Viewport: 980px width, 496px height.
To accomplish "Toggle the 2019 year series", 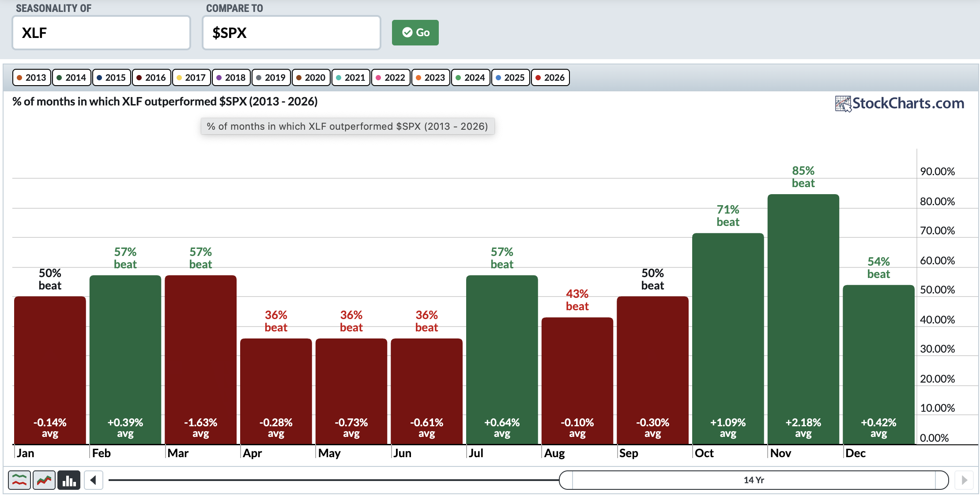I will (271, 78).
